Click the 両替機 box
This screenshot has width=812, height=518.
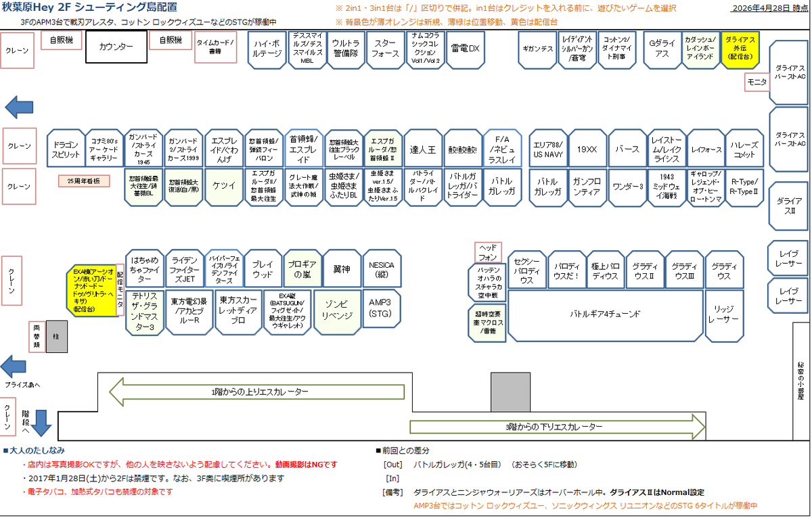pyautogui.click(x=37, y=336)
